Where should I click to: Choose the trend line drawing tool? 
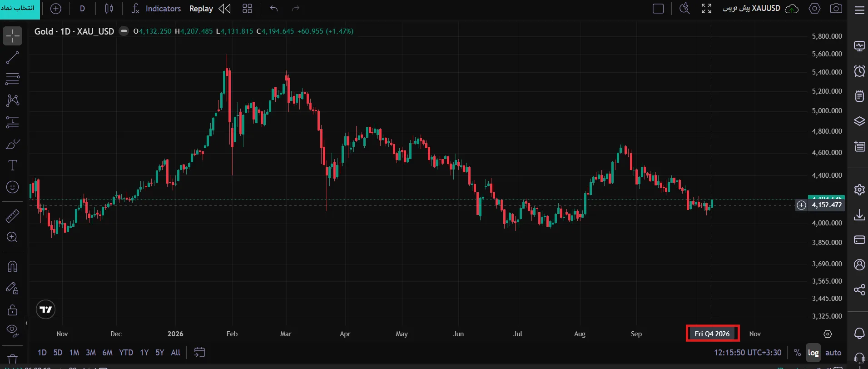[13, 58]
